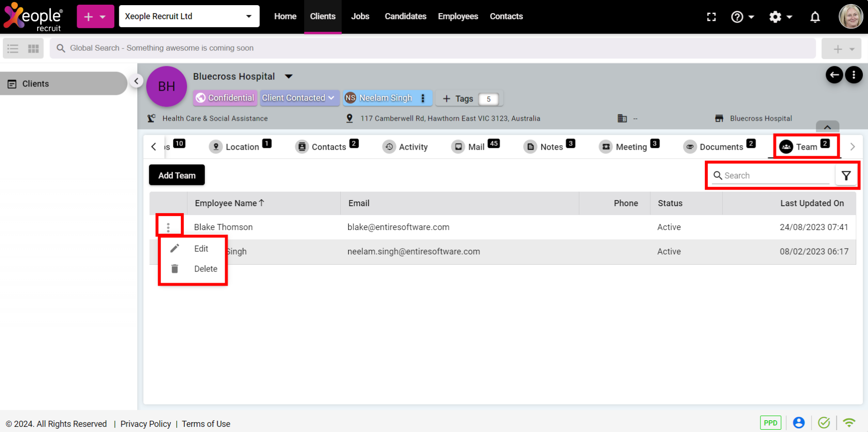Viewport: 868px width, 432px height.
Task: Open the Documents tab
Action: click(719, 147)
